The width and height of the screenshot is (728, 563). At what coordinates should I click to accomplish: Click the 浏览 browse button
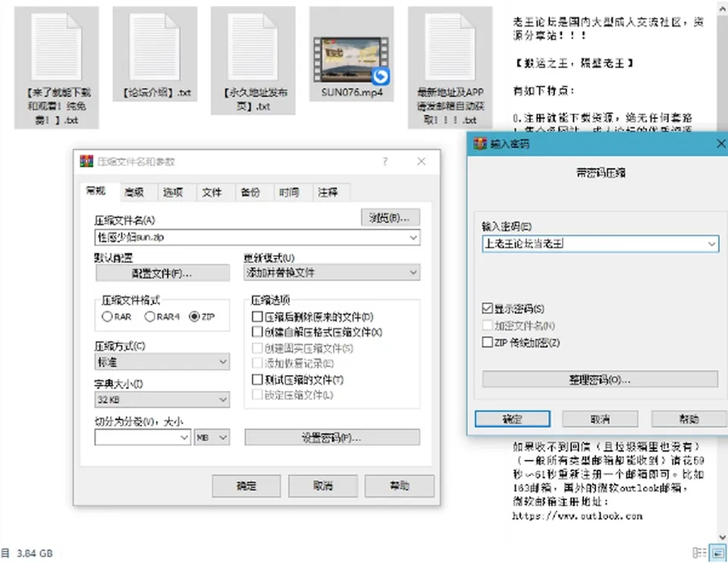(390, 217)
